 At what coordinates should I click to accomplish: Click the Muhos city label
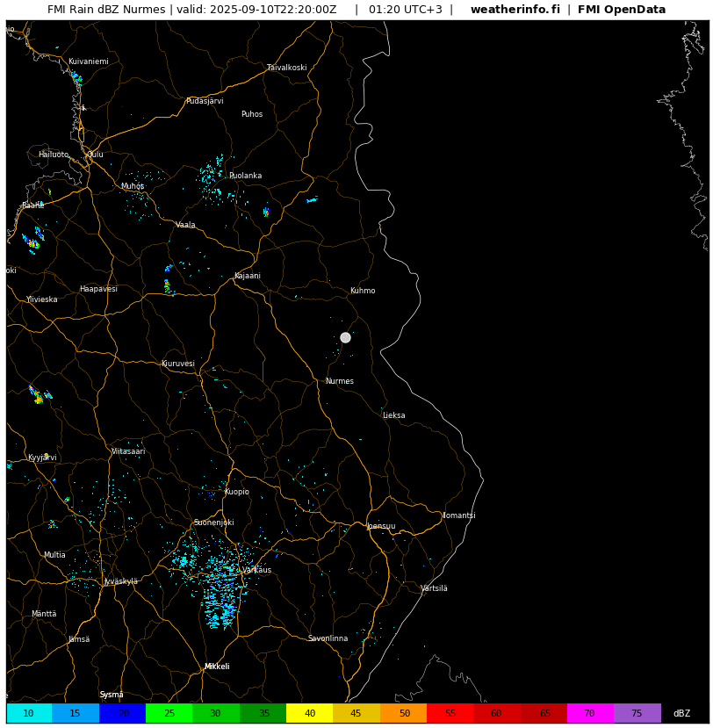133,186
